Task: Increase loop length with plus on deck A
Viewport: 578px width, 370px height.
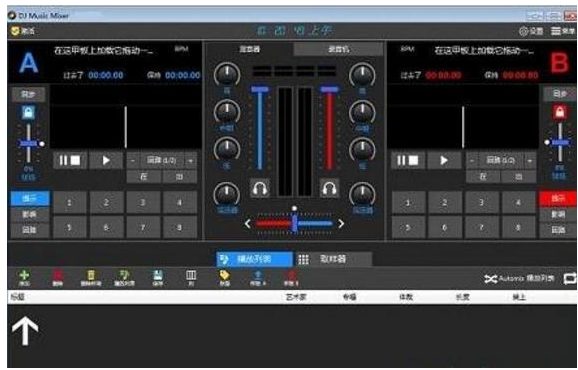Action: (191, 161)
